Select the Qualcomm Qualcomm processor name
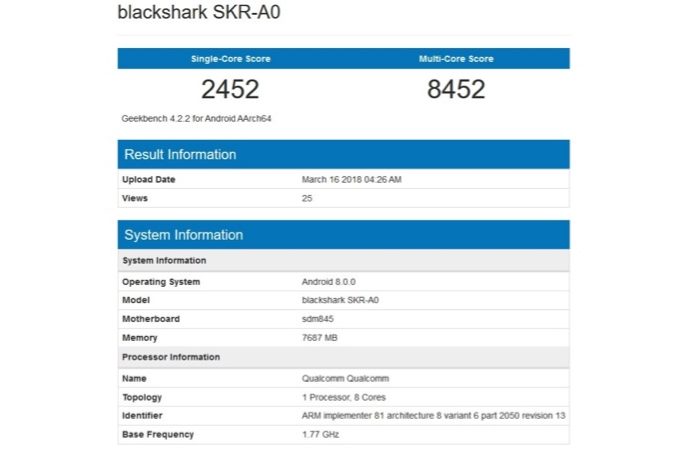Image resolution: width=687 pixels, height=449 pixels. point(345,378)
